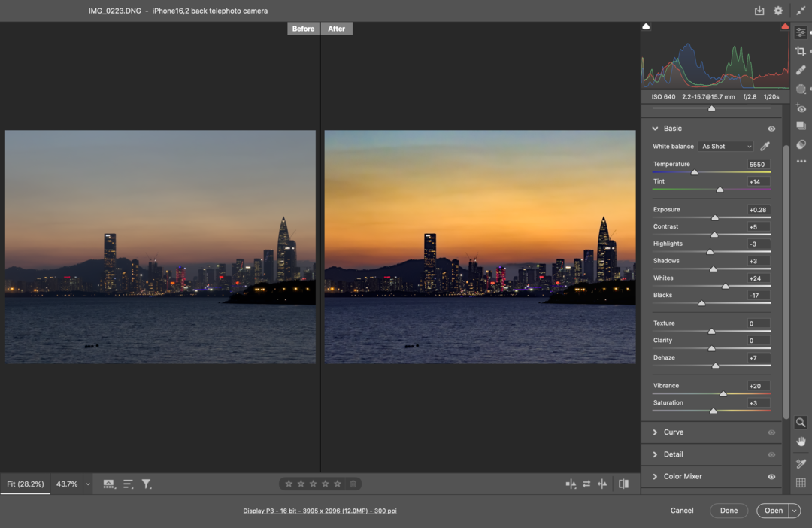812x528 pixels.
Task: Expand the Curve panel
Action: click(x=674, y=432)
